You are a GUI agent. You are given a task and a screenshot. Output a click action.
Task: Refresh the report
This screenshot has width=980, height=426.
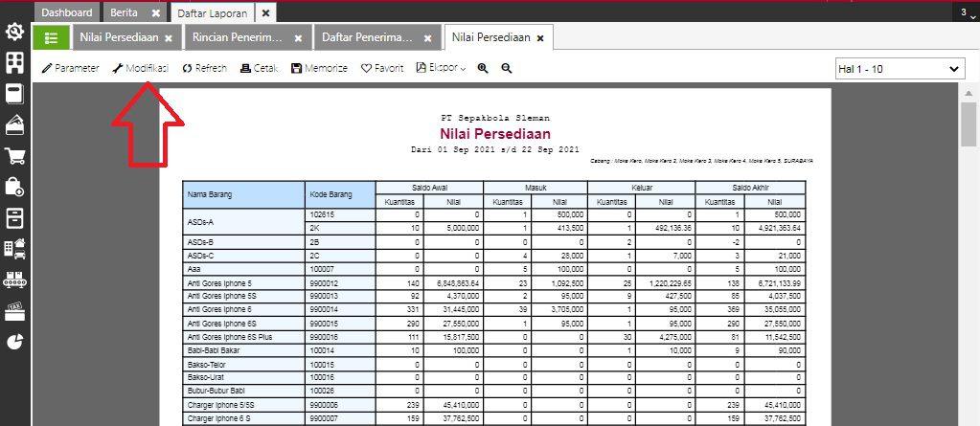204,69
